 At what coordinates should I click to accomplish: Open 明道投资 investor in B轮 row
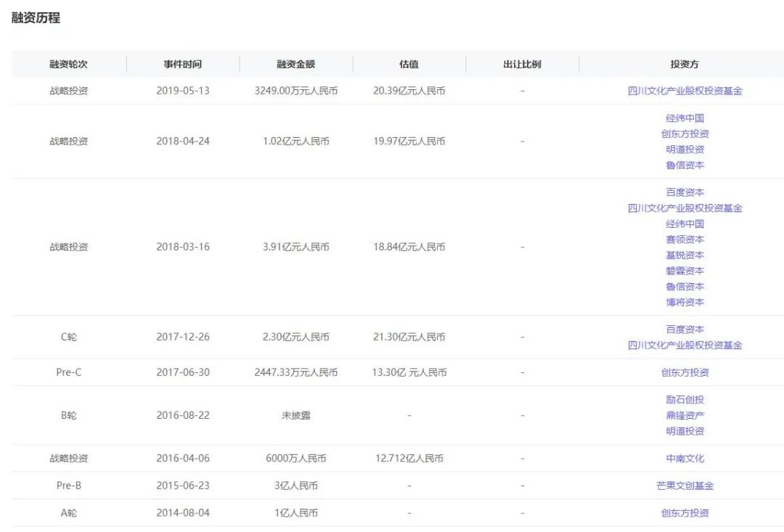pos(685,431)
